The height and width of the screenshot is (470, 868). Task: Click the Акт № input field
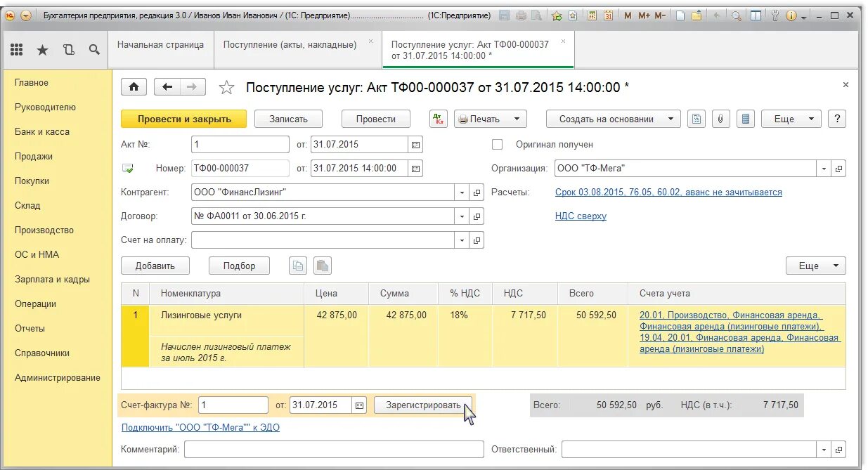[240, 144]
